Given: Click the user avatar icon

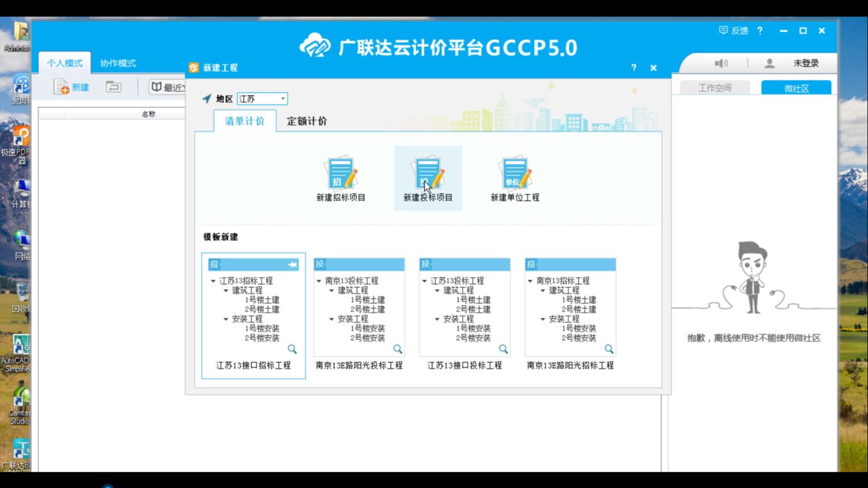Looking at the screenshot, I should point(769,64).
